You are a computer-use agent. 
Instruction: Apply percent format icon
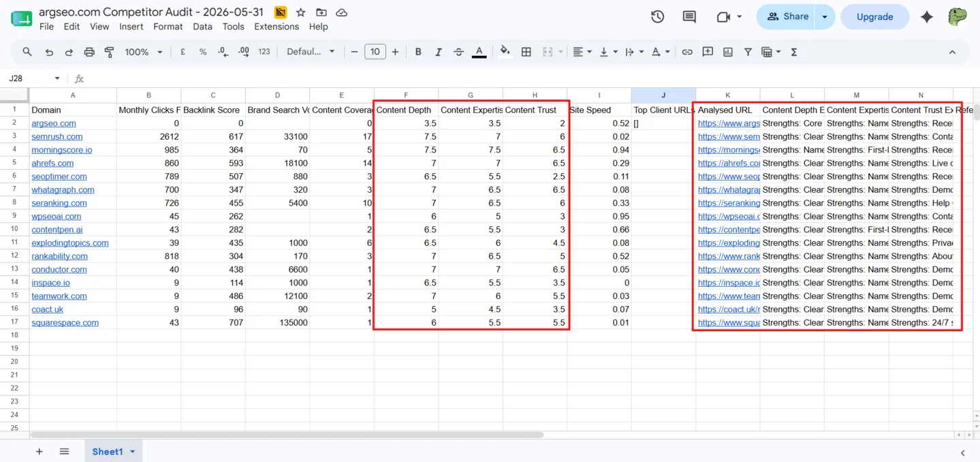203,52
